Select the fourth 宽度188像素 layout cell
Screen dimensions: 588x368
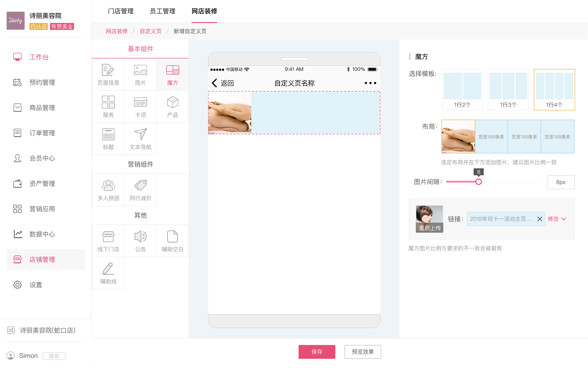[x=558, y=137]
